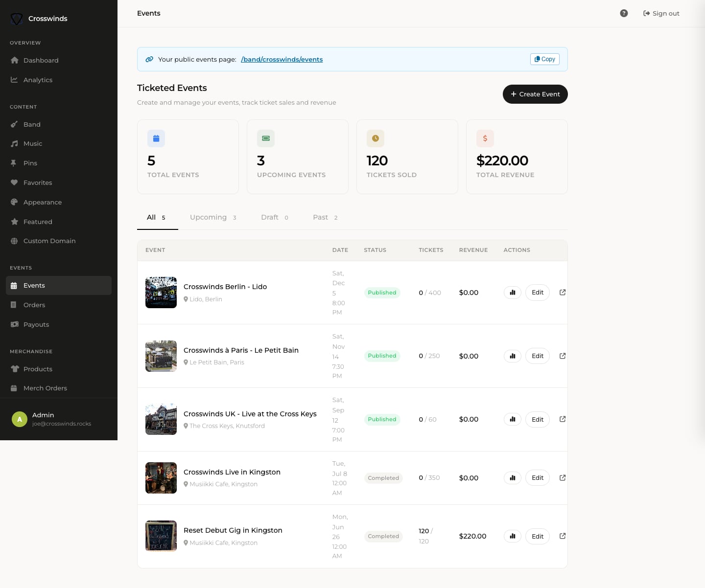
Task: Open Merch Orders in sidebar
Action: point(59,388)
